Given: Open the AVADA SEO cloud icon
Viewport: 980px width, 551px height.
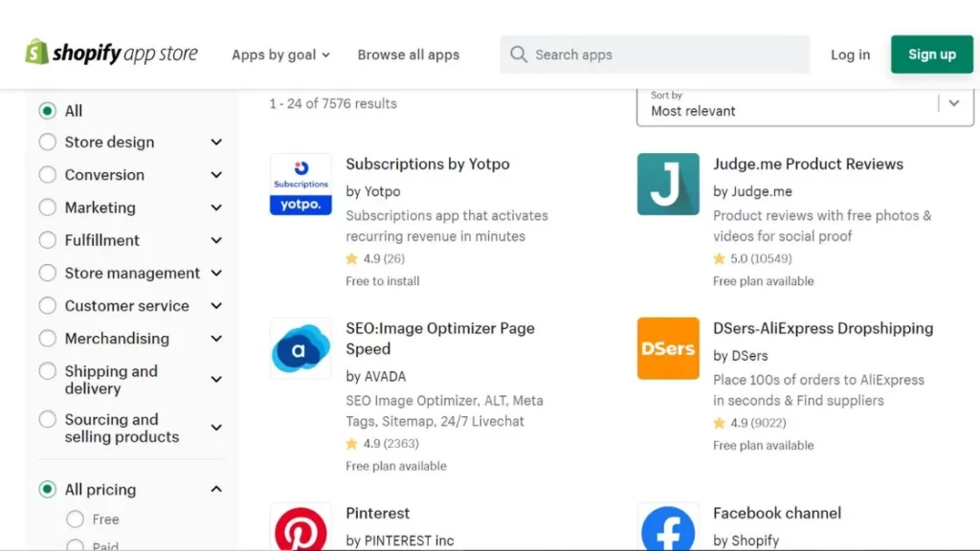Looking at the screenshot, I should pyautogui.click(x=301, y=348).
